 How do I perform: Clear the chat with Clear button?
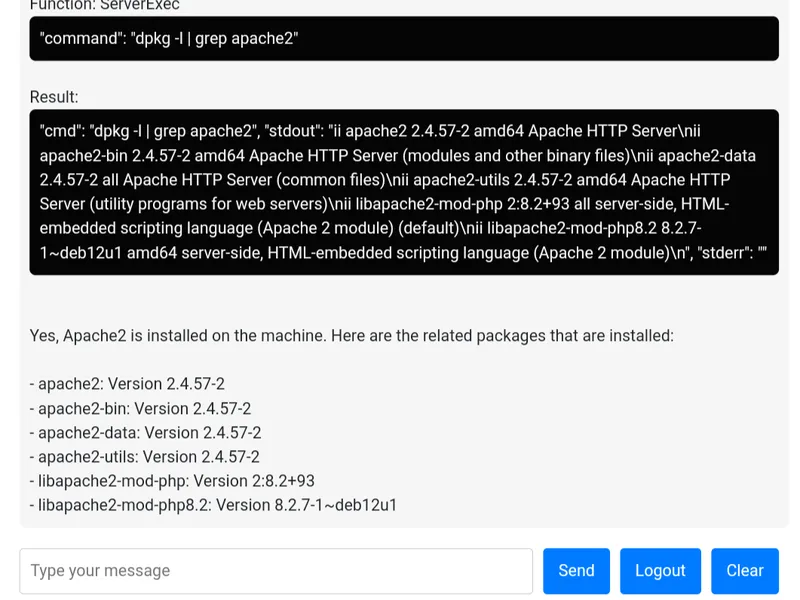click(745, 570)
